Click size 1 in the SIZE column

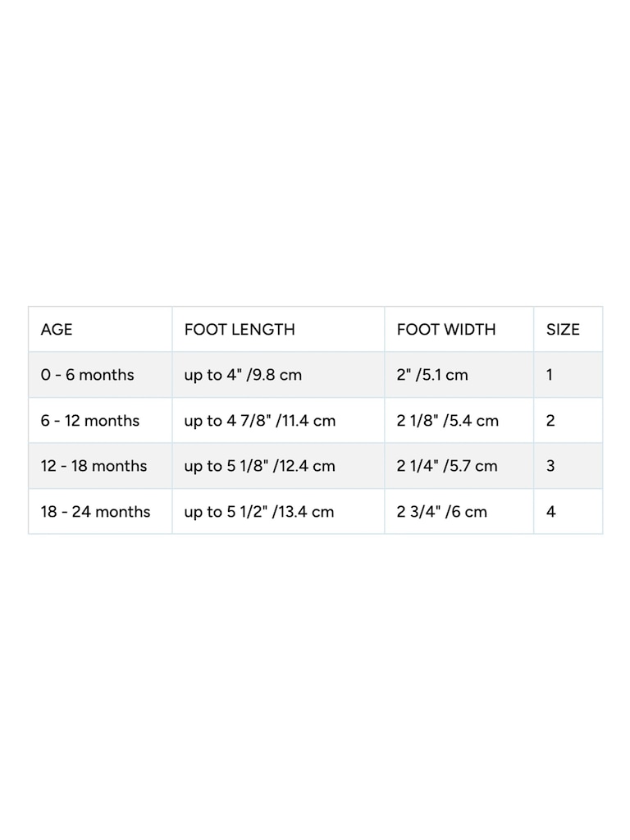pyautogui.click(x=550, y=375)
